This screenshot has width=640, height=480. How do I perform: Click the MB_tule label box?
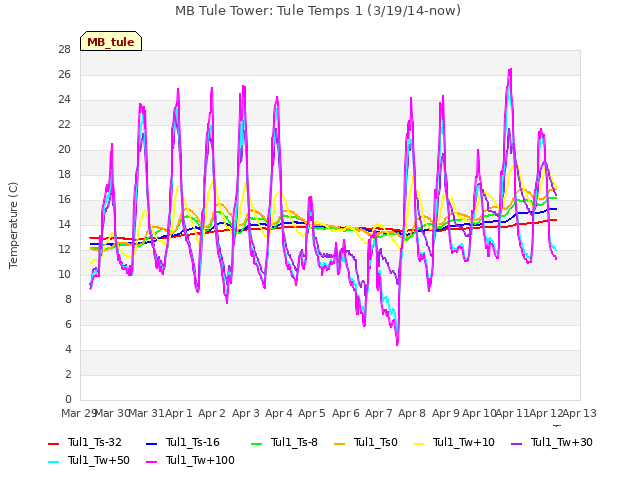[111, 41]
